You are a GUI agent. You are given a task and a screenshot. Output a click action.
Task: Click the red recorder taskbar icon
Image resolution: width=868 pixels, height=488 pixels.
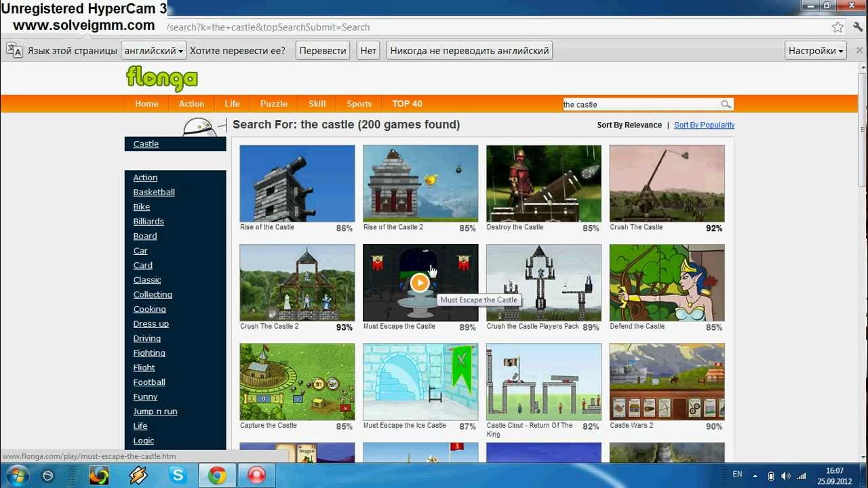coord(256,476)
